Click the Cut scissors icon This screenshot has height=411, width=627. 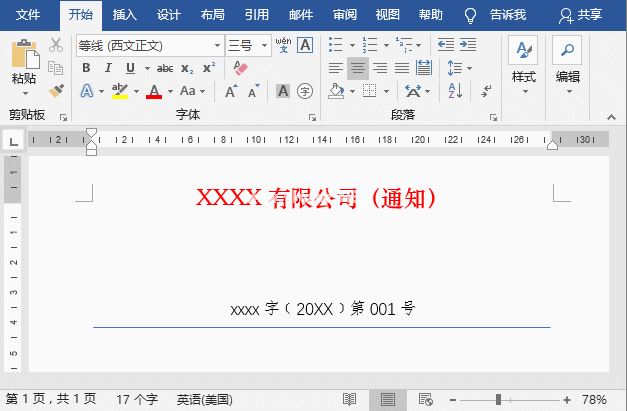pyautogui.click(x=56, y=45)
